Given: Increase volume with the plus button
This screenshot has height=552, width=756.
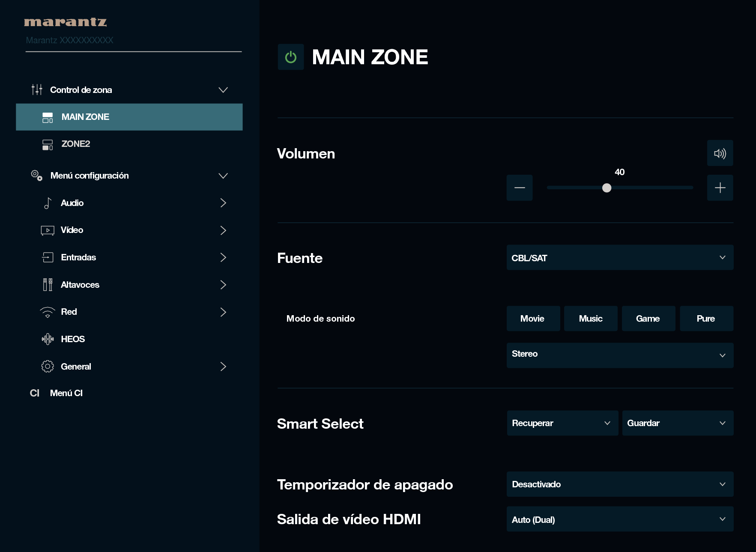Looking at the screenshot, I should [720, 188].
